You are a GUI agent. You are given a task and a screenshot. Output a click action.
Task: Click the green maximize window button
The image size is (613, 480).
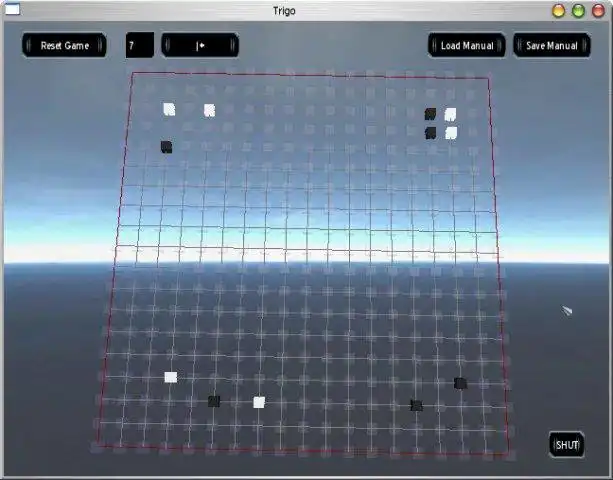click(x=578, y=11)
